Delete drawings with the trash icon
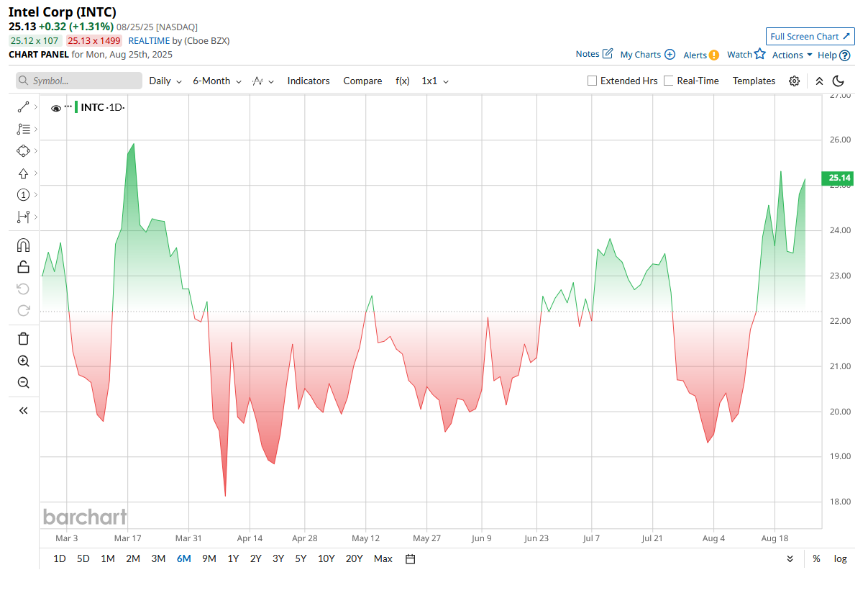The height and width of the screenshot is (593, 868). click(23, 339)
